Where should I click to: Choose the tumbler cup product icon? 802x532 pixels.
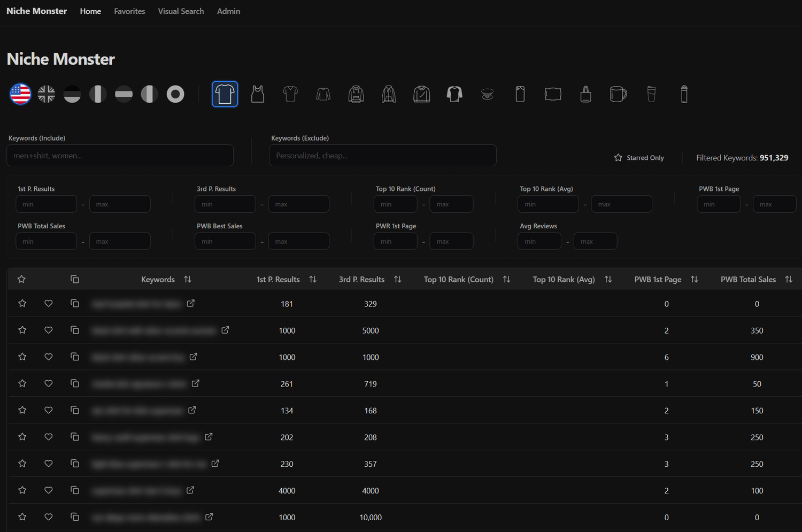click(x=651, y=94)
